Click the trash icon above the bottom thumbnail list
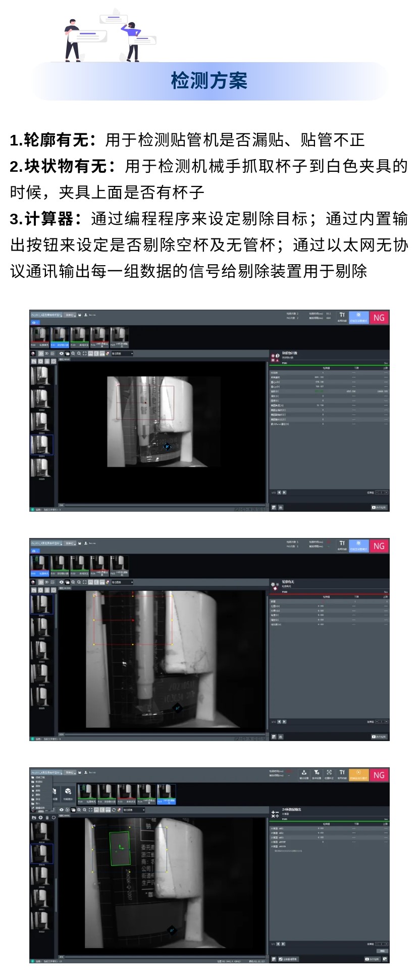The image size is (420, 980). click(x=47, y=817)
